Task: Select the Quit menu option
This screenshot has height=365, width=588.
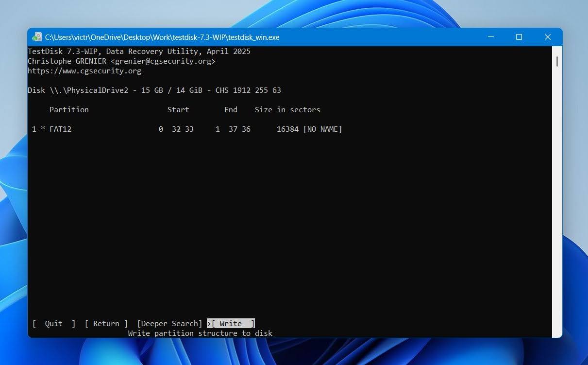Action: (x=54, y=324)
